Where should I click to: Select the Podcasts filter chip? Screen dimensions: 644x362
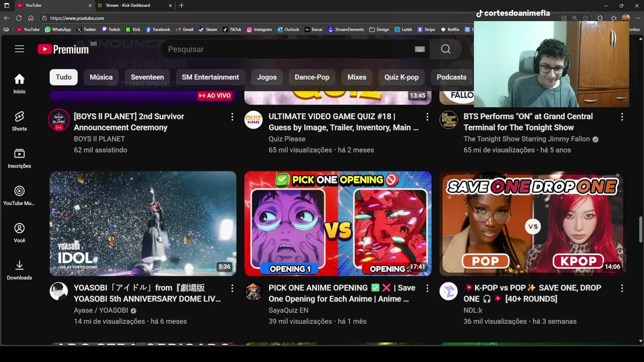[451, 77]
